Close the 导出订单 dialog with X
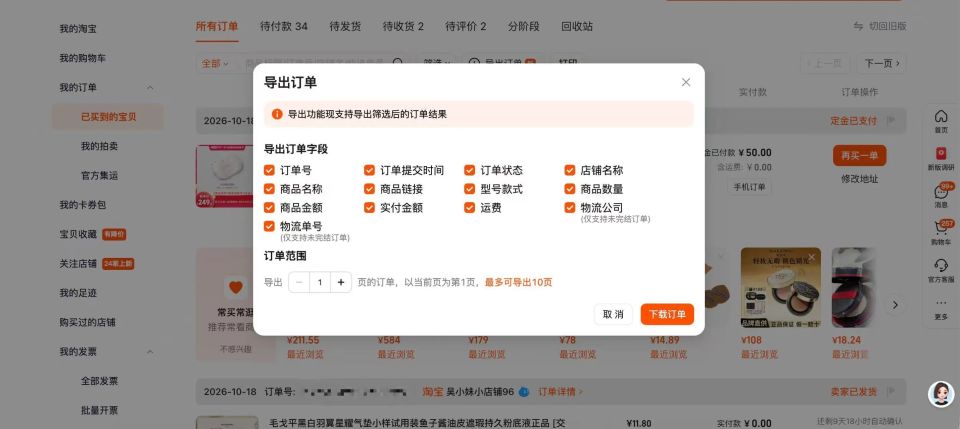This screenshot has height=429, width=960. [686, 82]
